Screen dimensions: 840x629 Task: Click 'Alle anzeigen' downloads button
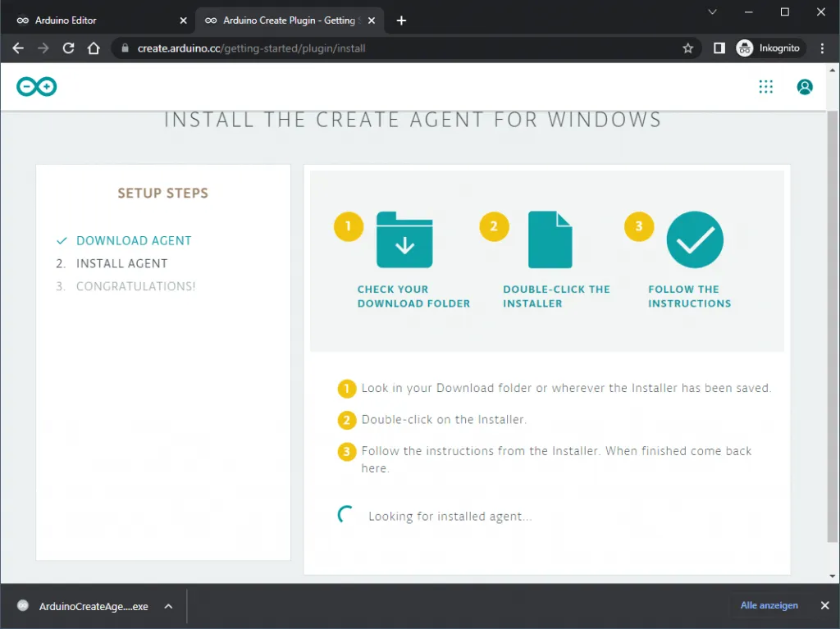[x=769, y=605]
